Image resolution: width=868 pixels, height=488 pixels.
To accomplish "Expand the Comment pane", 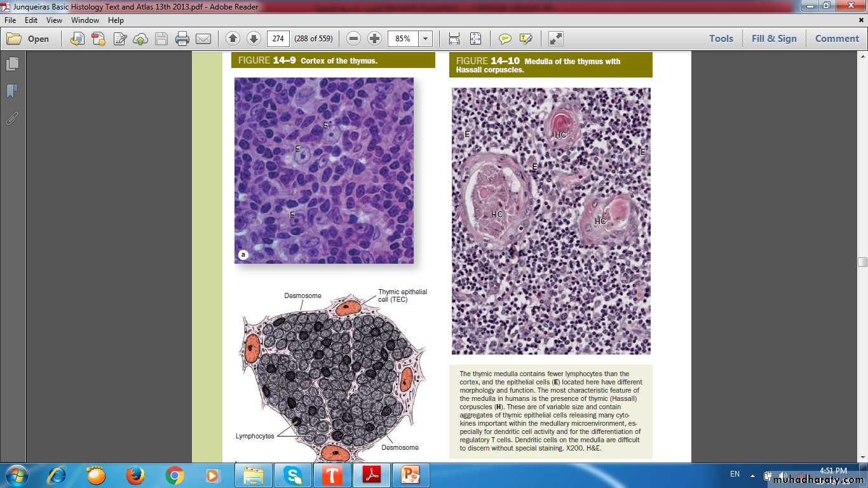I will pyautogui.click(x=837, y=39).
